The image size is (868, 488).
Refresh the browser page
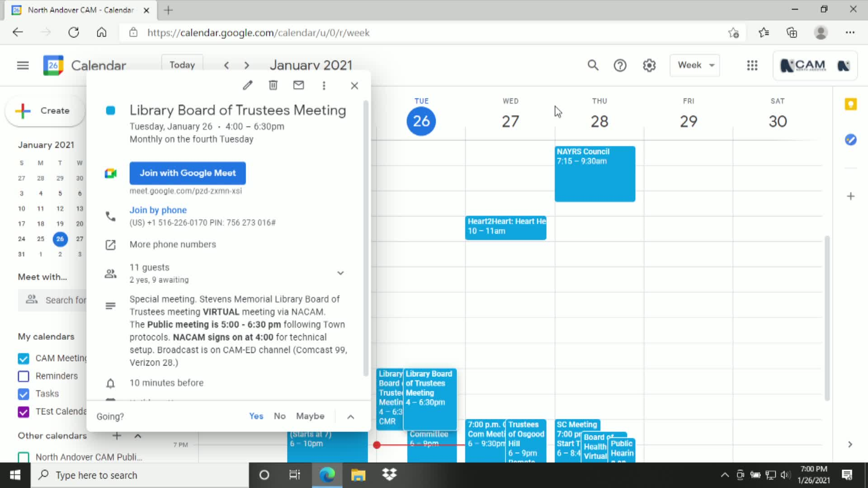click(74, 33)
